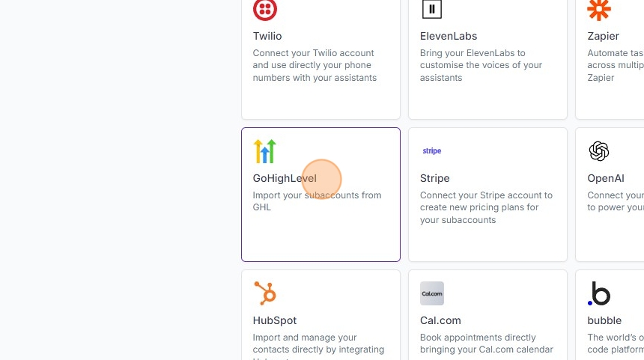The width and height of the screenshot is (644, 360).
Task: Click the bubble logo icon
Action: click(x=599, y=293)
